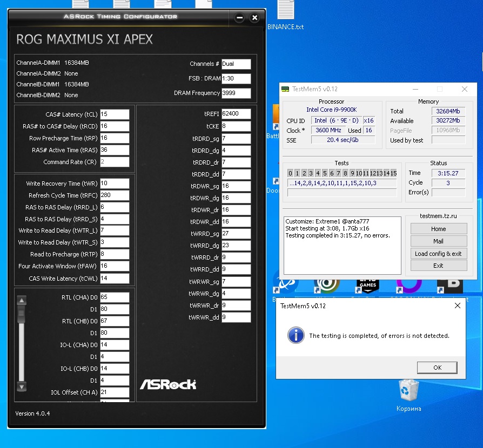483x448 pixels.
Task: Click OK in the TestMem5 dialog
Action: 437,368
